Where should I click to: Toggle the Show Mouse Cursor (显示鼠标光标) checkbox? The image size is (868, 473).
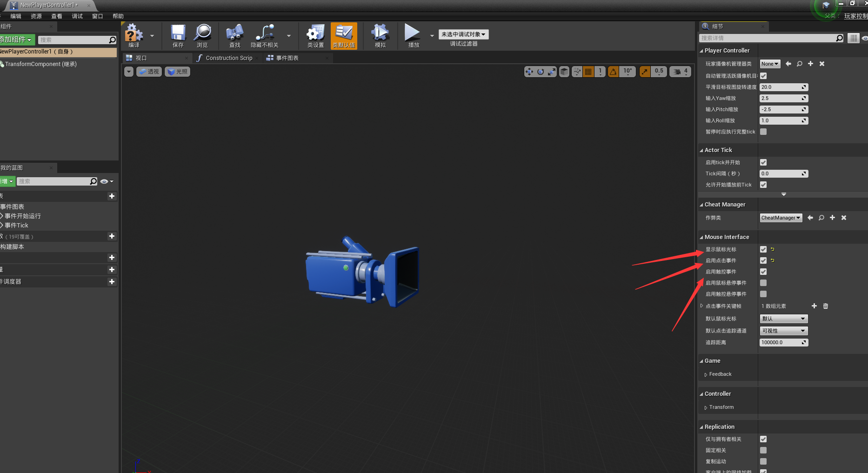[x=763, y=250]
